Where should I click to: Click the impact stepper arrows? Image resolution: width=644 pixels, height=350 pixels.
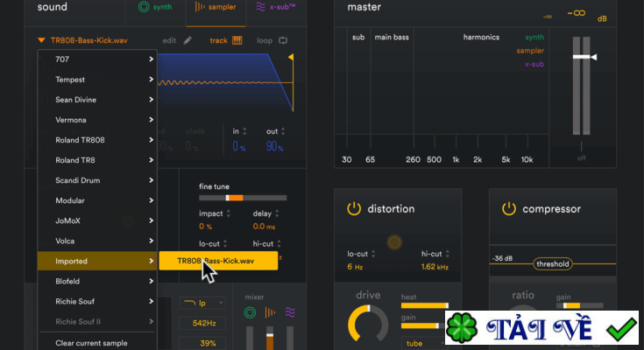point(229,213)
